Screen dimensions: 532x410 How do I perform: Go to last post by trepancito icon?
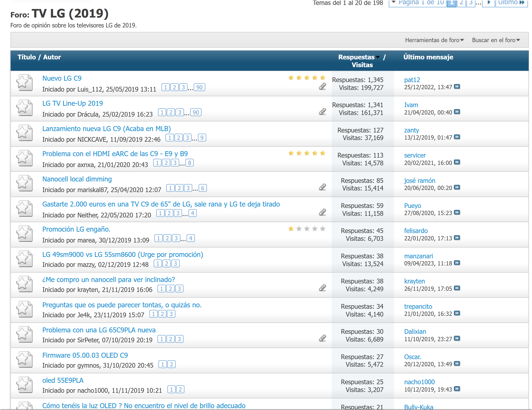pos(457,313)
